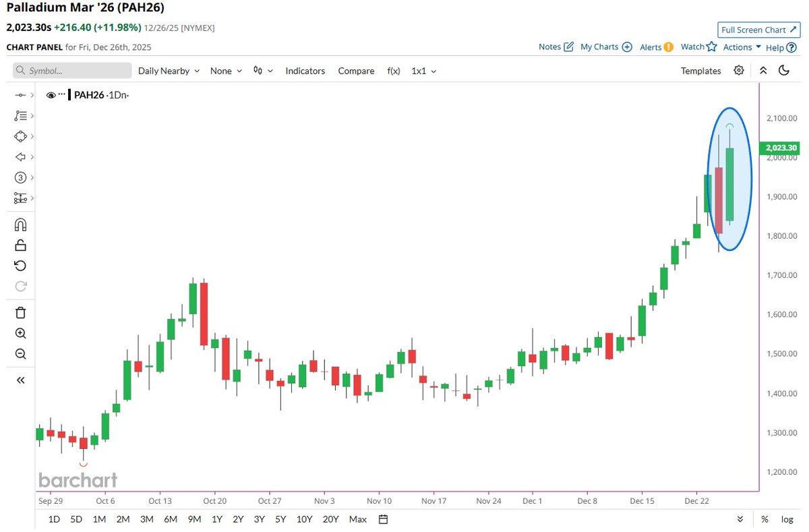Toggle the log scale
The height and width of the screenshot is (532, 809).
tap(787, 519)
